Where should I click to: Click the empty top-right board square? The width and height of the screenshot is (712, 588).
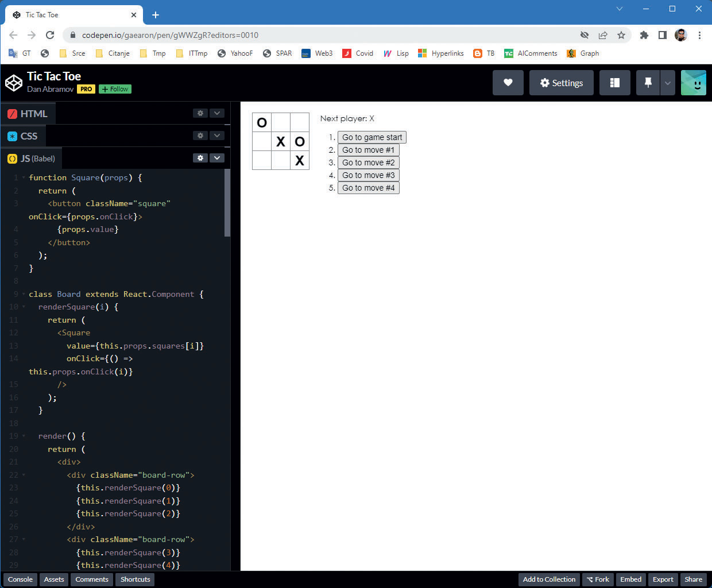[x=299, y=122]
